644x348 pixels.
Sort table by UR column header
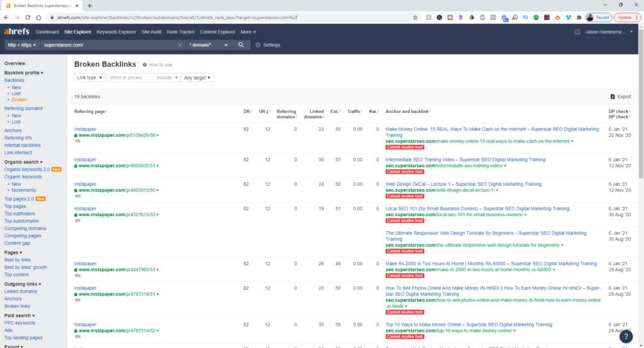[x=264, y=112]
